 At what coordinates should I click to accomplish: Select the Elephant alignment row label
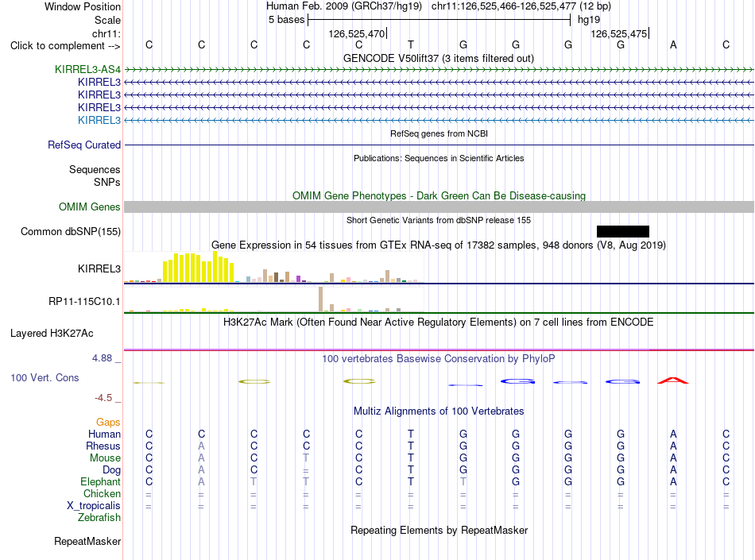100,481
